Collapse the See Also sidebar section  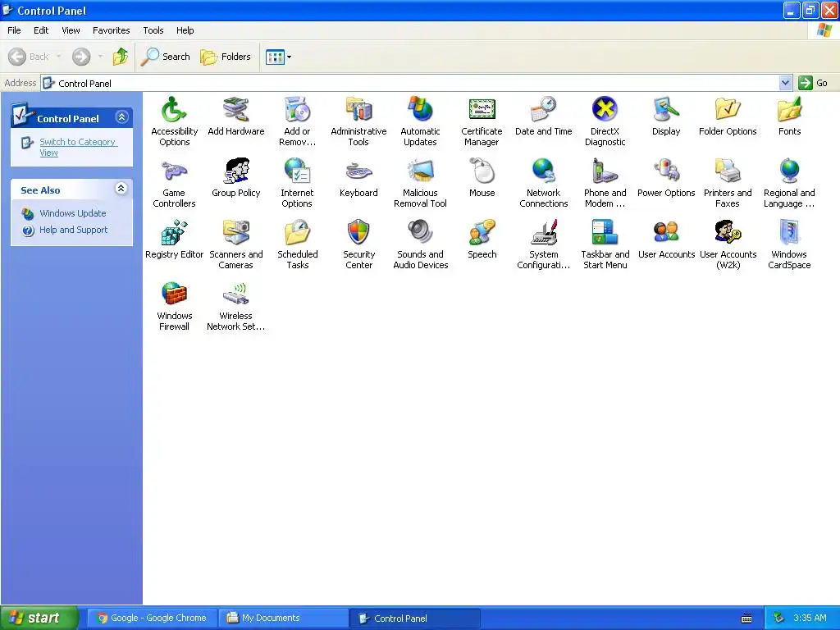pos(121,189)
